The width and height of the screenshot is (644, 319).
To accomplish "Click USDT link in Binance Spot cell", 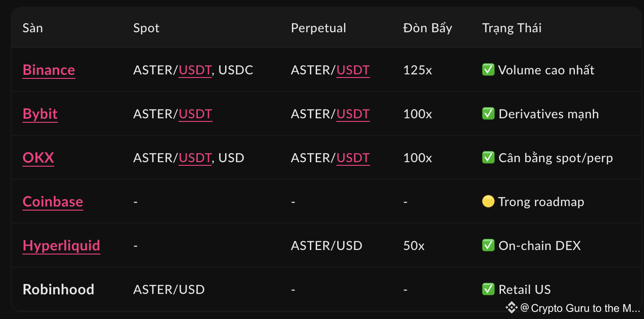I will pos(195,70).
